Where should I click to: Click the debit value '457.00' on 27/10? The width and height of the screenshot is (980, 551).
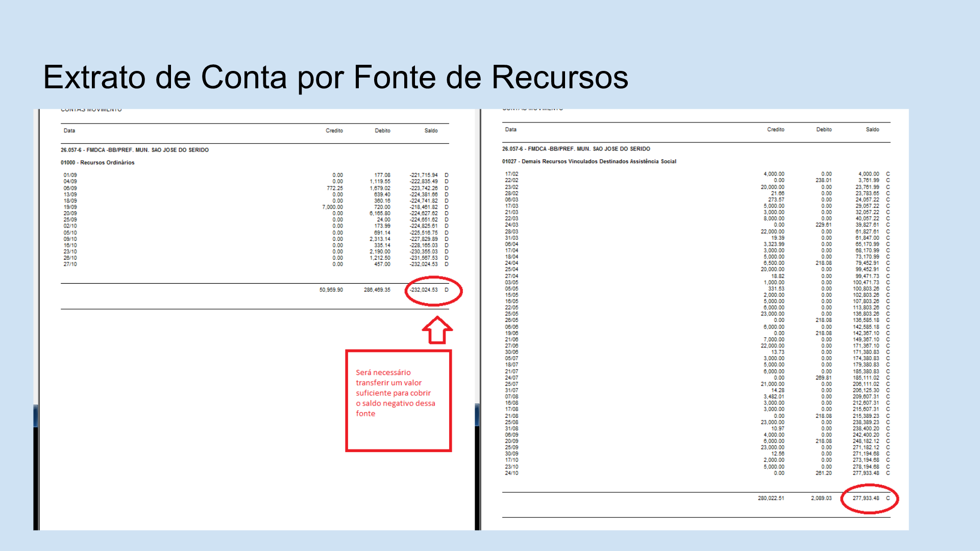[x=382, y=264]
